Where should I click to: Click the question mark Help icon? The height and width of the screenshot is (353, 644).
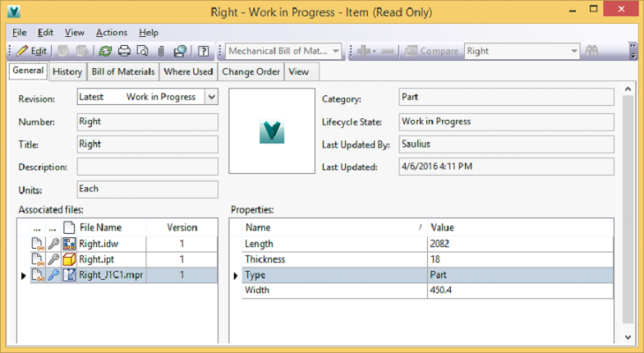tap(203, 51)
